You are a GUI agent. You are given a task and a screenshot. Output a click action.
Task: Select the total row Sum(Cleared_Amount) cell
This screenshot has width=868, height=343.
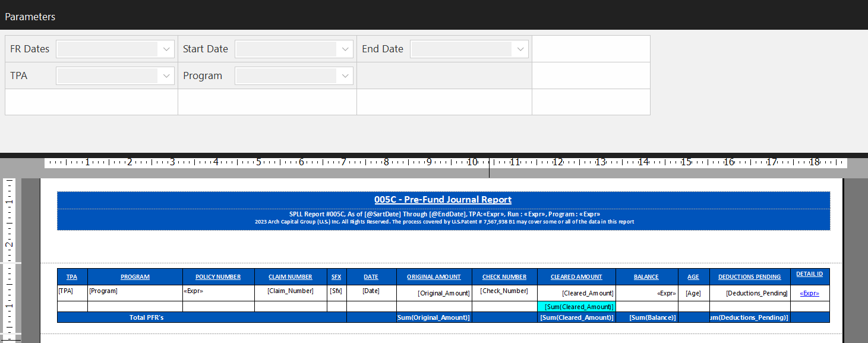point(576,317)
